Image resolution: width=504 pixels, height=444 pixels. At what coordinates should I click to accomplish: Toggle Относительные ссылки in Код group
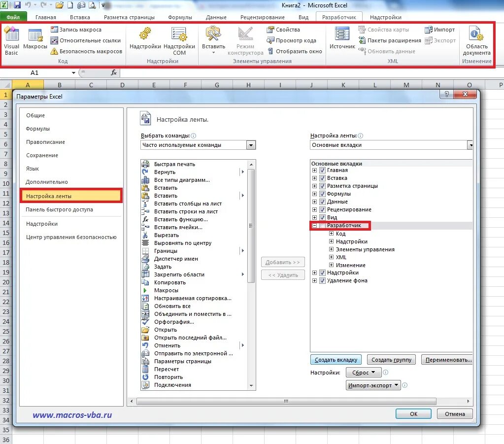coord(86,40)
